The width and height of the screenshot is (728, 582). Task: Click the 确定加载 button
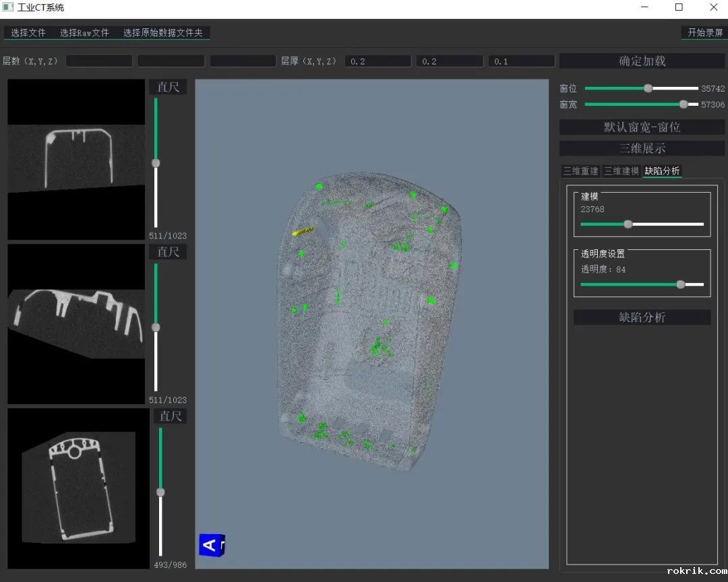click(x=642, y=61)
